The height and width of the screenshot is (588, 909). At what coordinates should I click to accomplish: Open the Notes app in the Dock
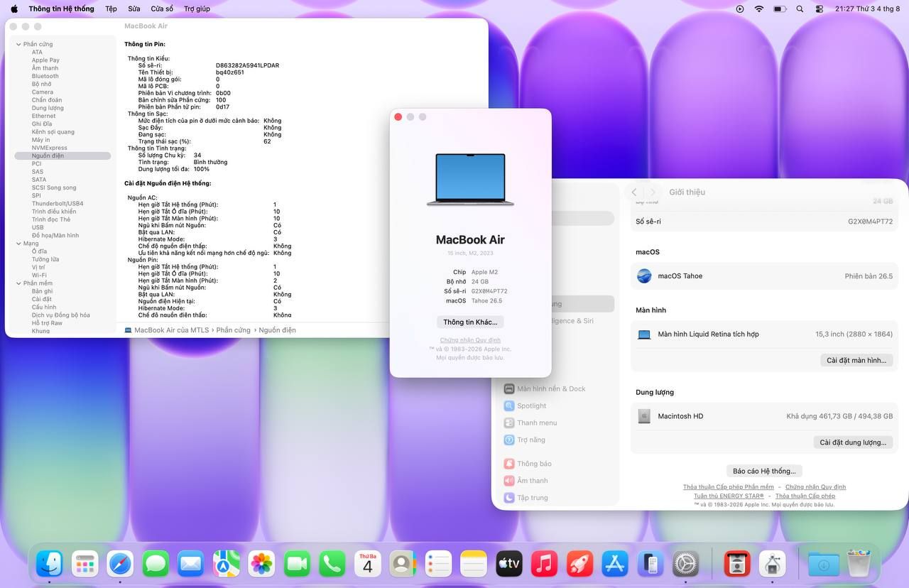474,564
